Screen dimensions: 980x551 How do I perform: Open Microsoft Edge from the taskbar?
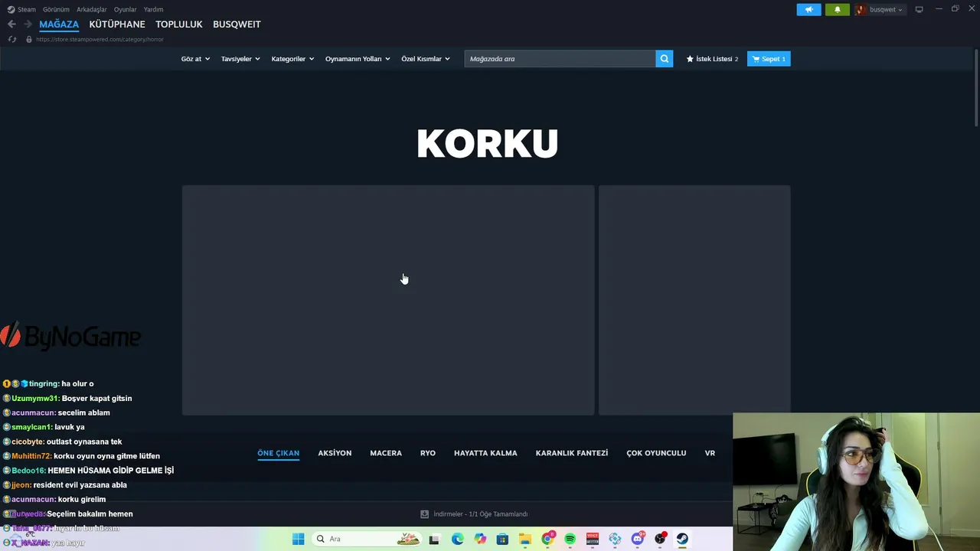457,539
